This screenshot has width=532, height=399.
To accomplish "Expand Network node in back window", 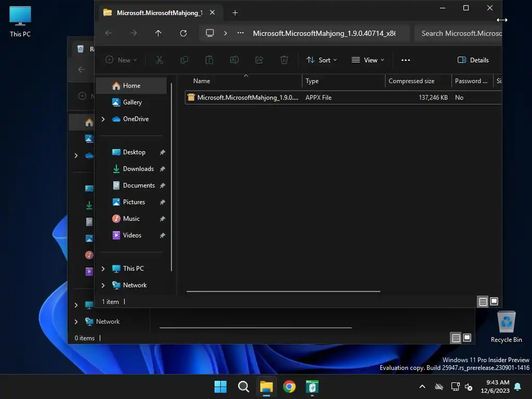I will 76,322.
